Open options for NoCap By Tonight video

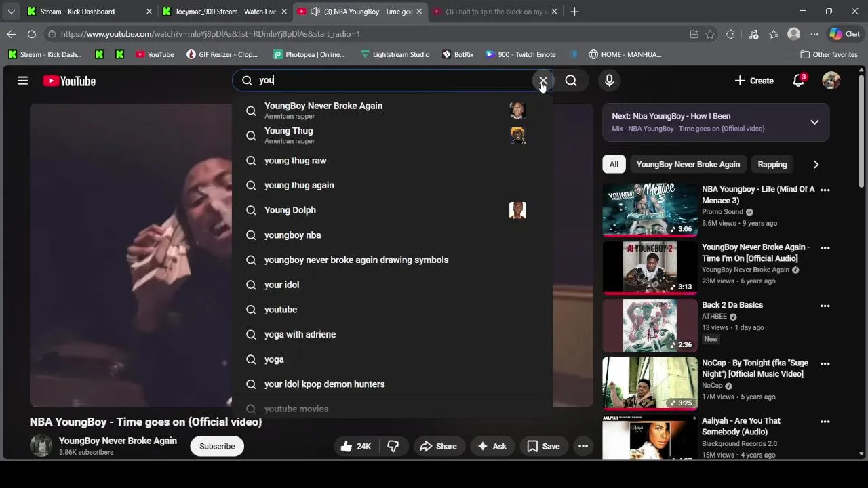pyautogui.click(x=825, y=364)
